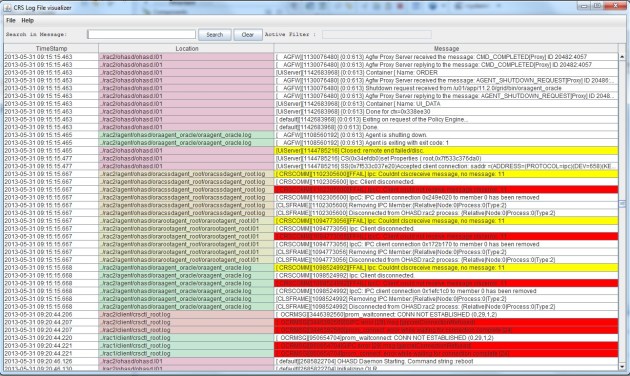Select message 'Exiting on request of the Policy Engine...'
This screenshot has height=376, width=630.
click(446, 119)
